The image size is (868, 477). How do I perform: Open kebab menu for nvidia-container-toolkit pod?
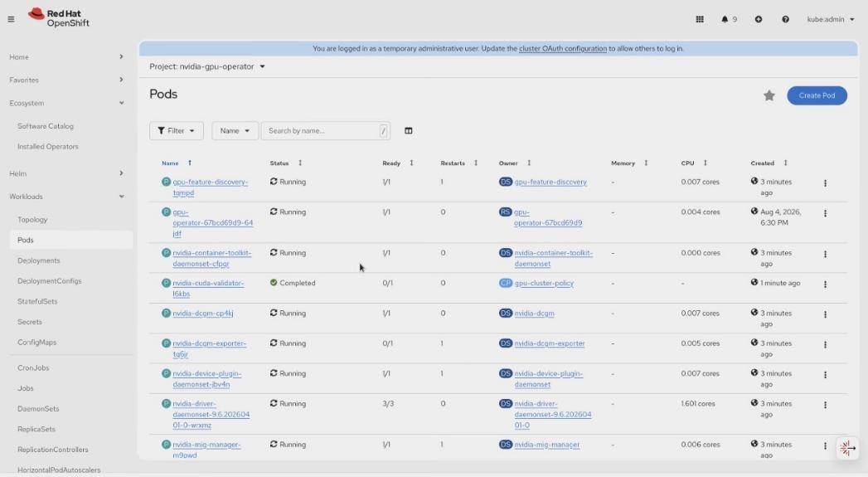[825, 255]
